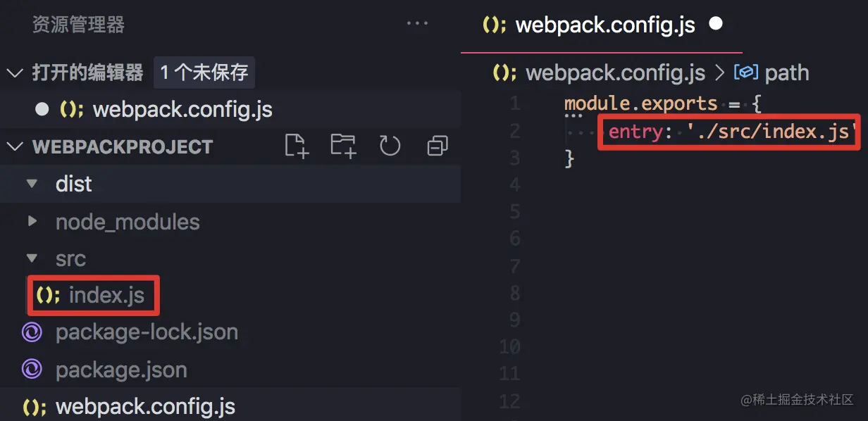This screenshot has height=421, width=868.
Task: Refresh the explorer file tree
Action: click(390, 146)
